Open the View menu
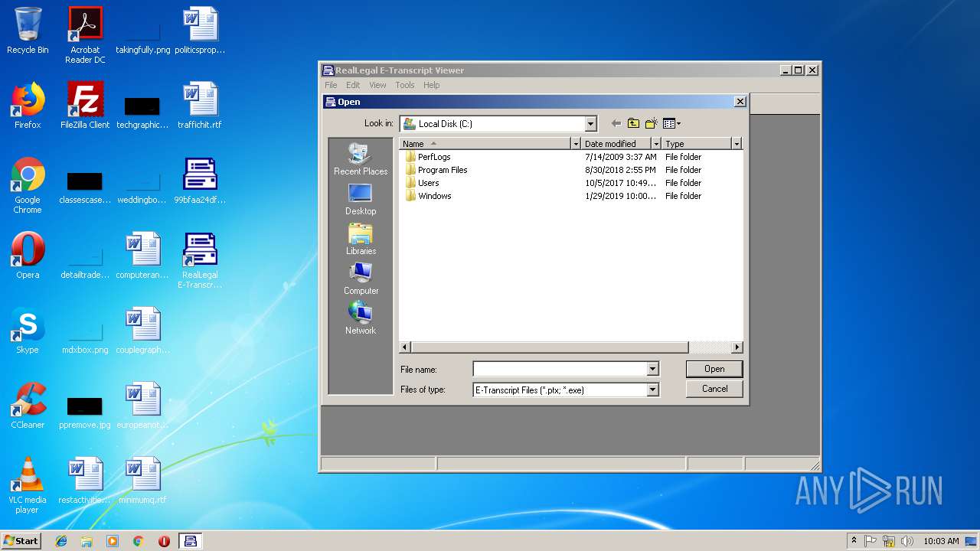This screenshot has width=980, height=551. (x=377, y=85)
